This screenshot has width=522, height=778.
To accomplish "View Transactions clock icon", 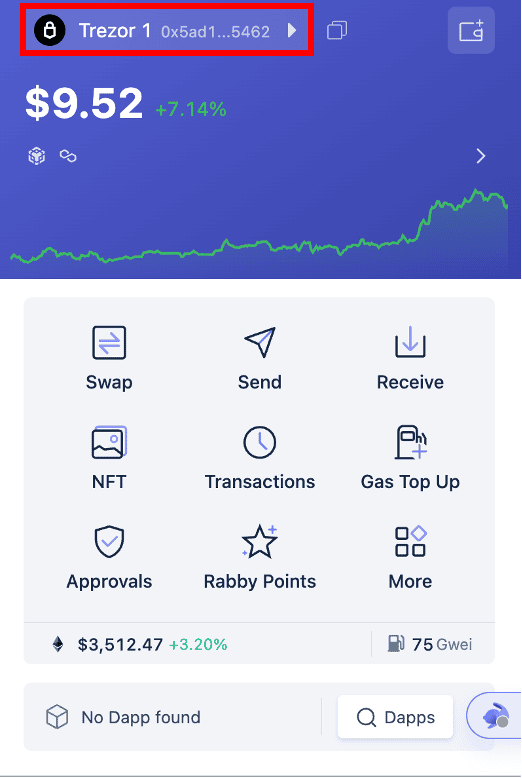I will pos(260,442).
